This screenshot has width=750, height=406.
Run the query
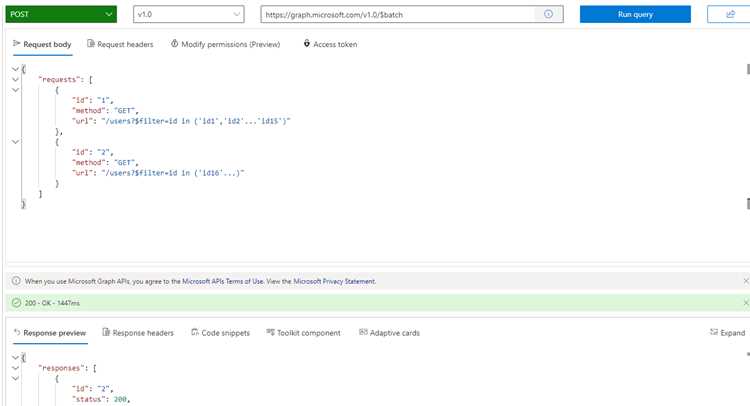point(635,14)
